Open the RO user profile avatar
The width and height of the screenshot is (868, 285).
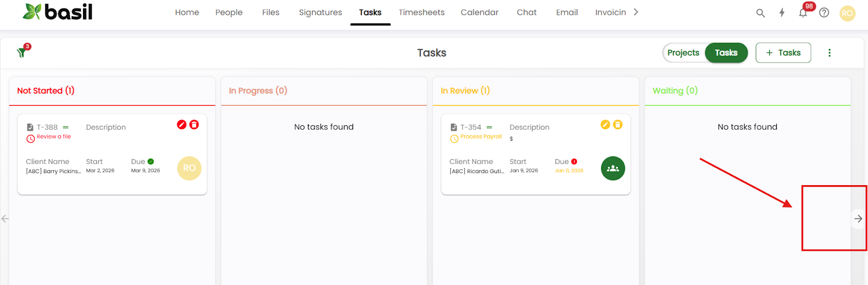(847, 13)
